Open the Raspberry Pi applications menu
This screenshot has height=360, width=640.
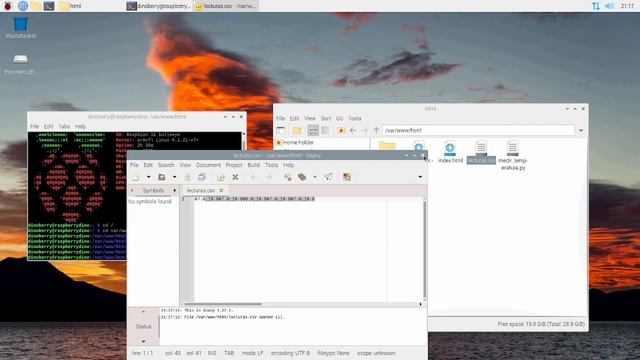click(x=8, y=6)
